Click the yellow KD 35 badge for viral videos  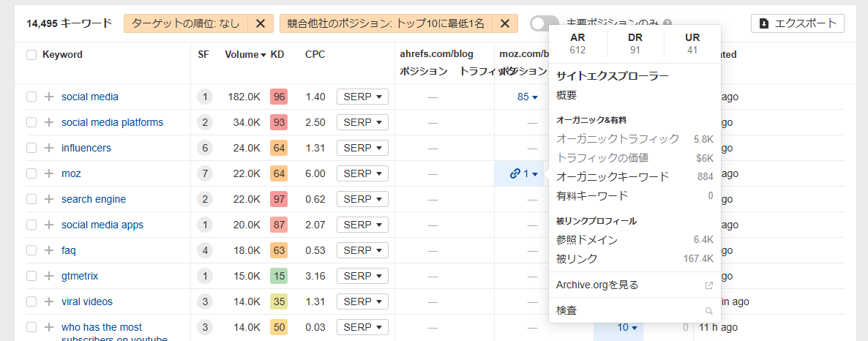pyautogui.click(x=279, y=301)
